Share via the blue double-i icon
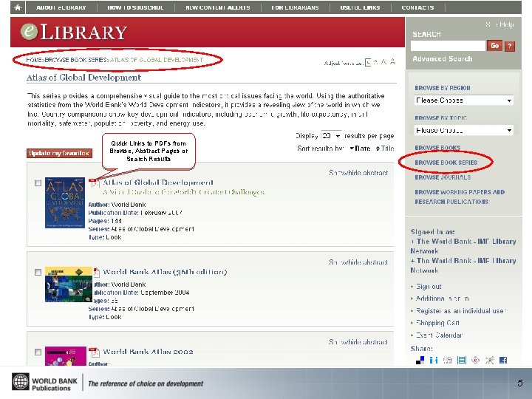The image size is (532, 399). [434, 360]
